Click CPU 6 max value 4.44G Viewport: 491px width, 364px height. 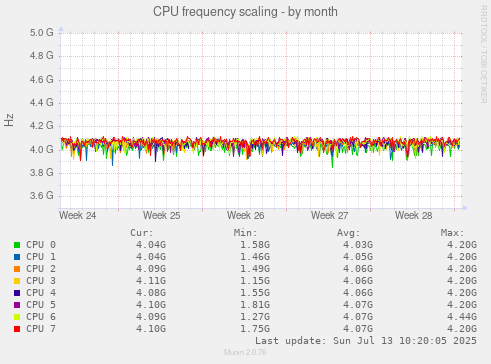(462, 317)
